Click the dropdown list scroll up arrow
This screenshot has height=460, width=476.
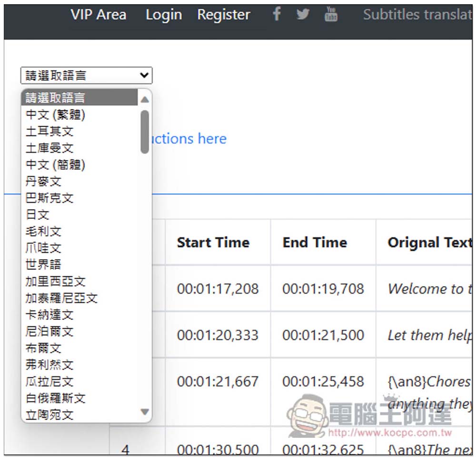(x=145, y=100)
